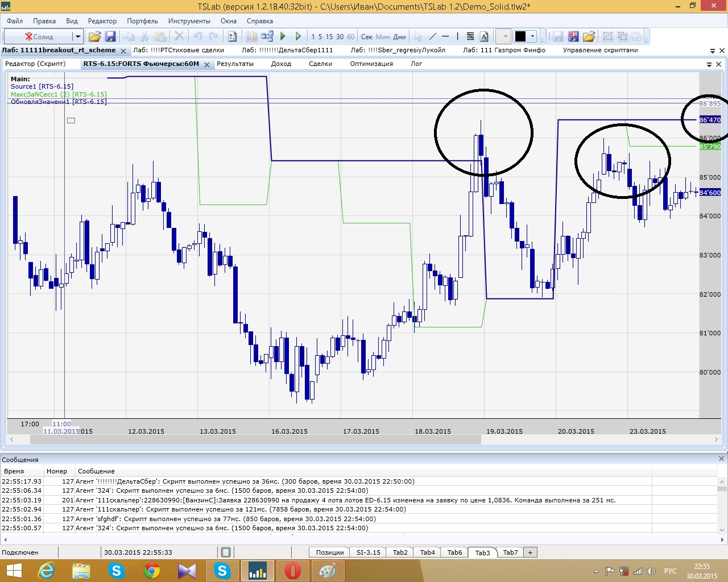Open Лаб: !!!!РТСтиковые сделки tab

(x=179, y=50)
